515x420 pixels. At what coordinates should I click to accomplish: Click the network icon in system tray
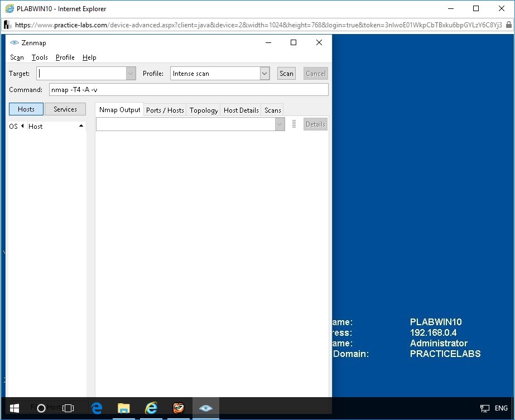[x=484, y=408]
